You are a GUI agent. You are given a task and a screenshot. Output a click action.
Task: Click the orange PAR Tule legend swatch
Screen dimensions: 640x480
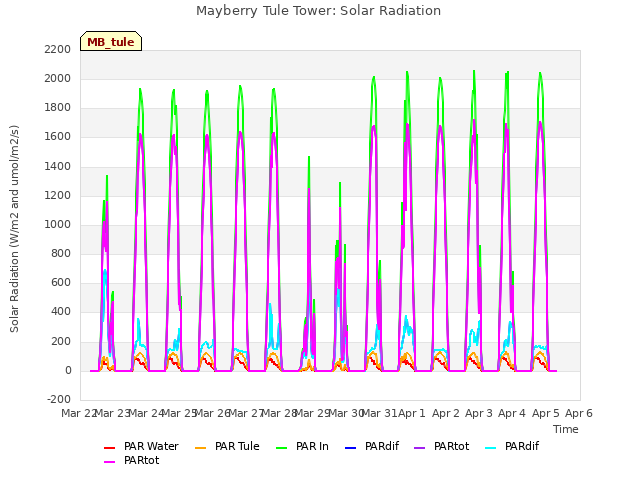click(x=200, y=448)
